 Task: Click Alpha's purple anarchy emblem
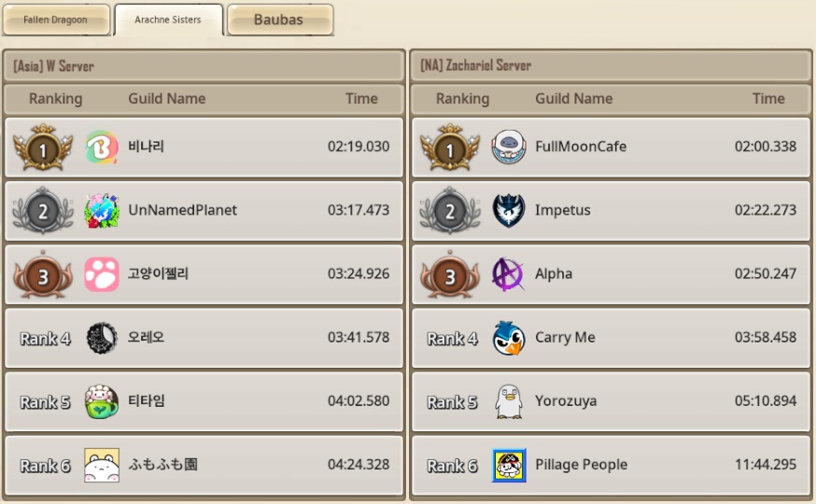[x=509, y=273]
